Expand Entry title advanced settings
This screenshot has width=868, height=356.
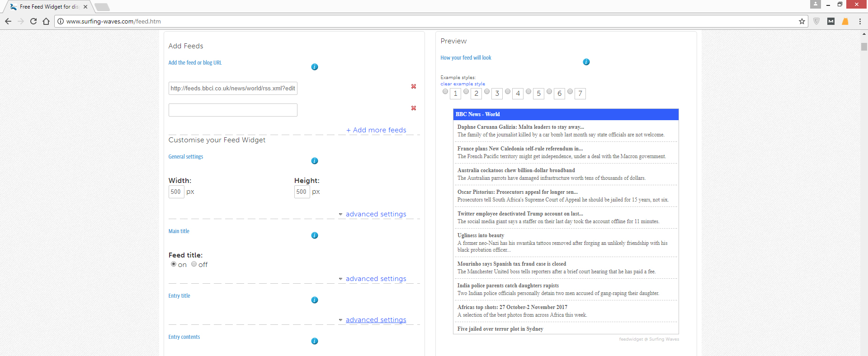pyautogui.click(x=376, y=320)
